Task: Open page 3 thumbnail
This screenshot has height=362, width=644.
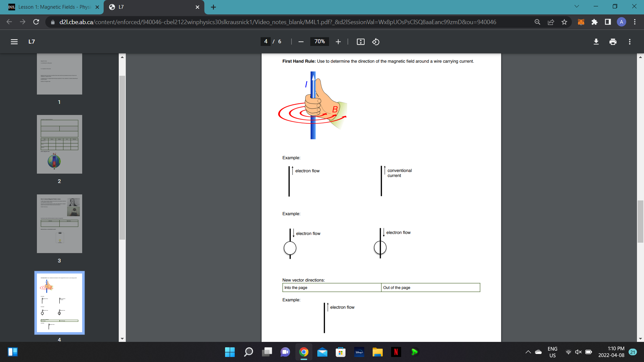Action: (59, 224)
